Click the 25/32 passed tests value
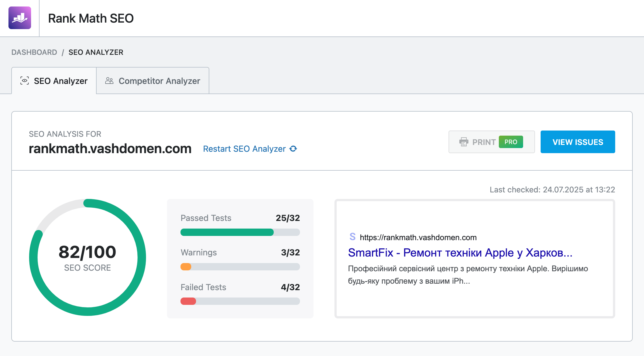The height and width of the screenshot is (356, 644). pyautogui.click(x=288, y=218)
